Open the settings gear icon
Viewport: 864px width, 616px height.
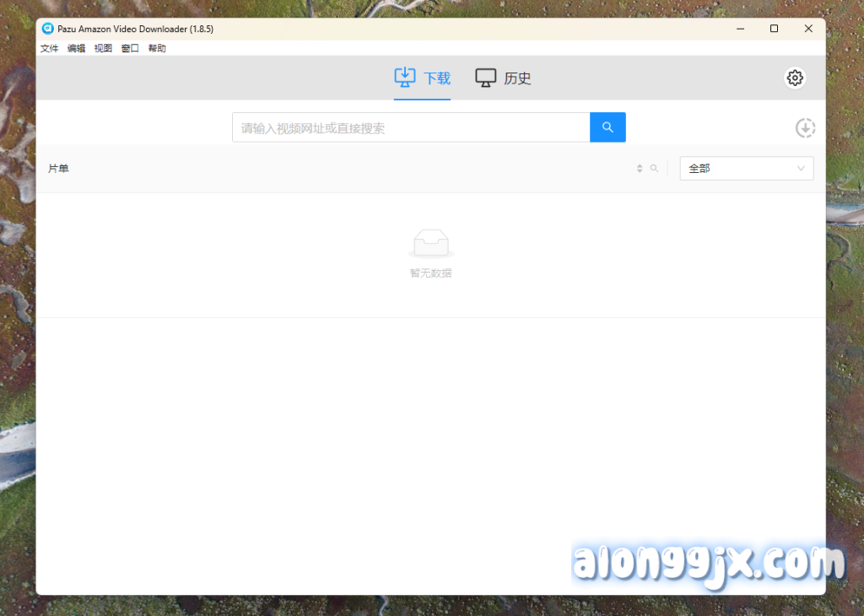coord(794,78)
